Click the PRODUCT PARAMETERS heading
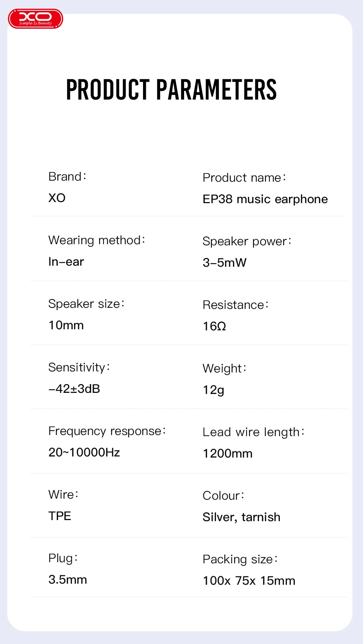 171,90
